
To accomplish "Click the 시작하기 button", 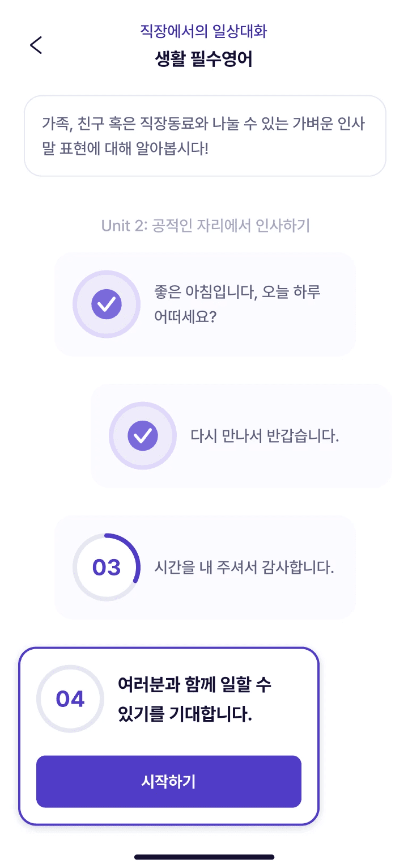I will [169, 782].
